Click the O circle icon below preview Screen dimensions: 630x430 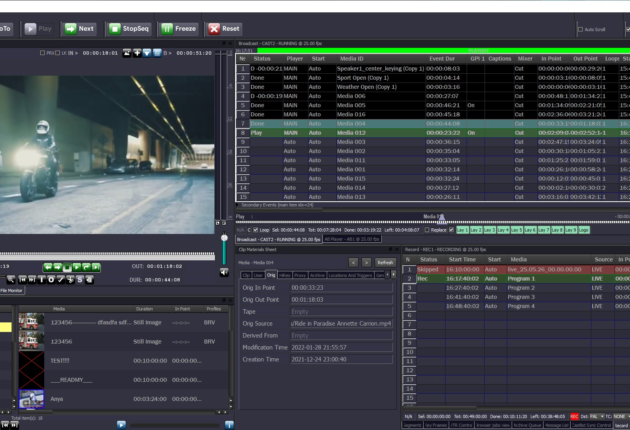click(x=51, y=280)
